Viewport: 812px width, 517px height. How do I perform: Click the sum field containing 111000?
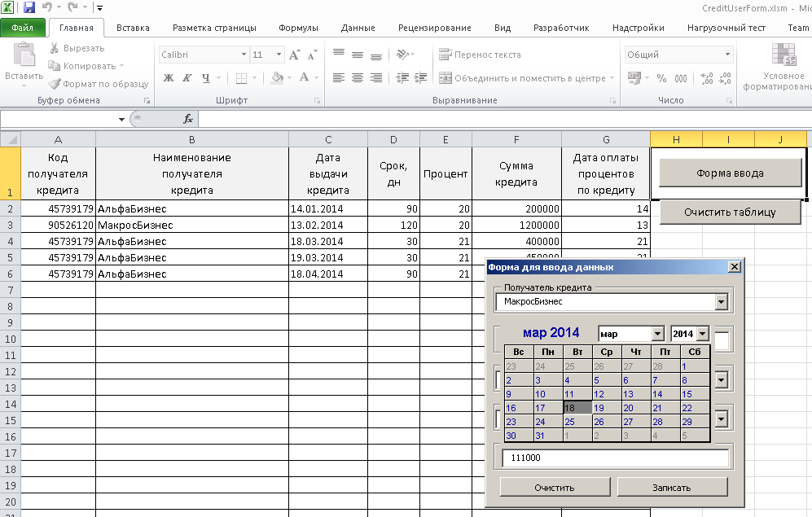pyautogui.click(x=615, y=458)
